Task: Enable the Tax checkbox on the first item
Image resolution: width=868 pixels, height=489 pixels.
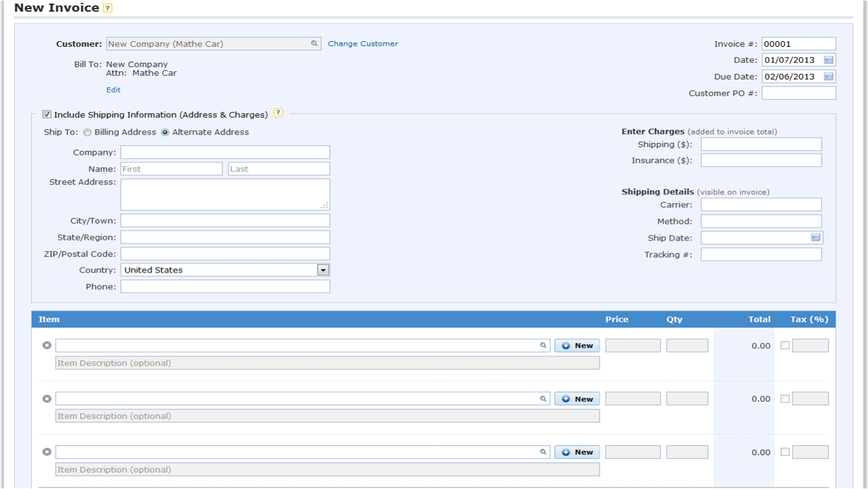Action: pos(784,345)
